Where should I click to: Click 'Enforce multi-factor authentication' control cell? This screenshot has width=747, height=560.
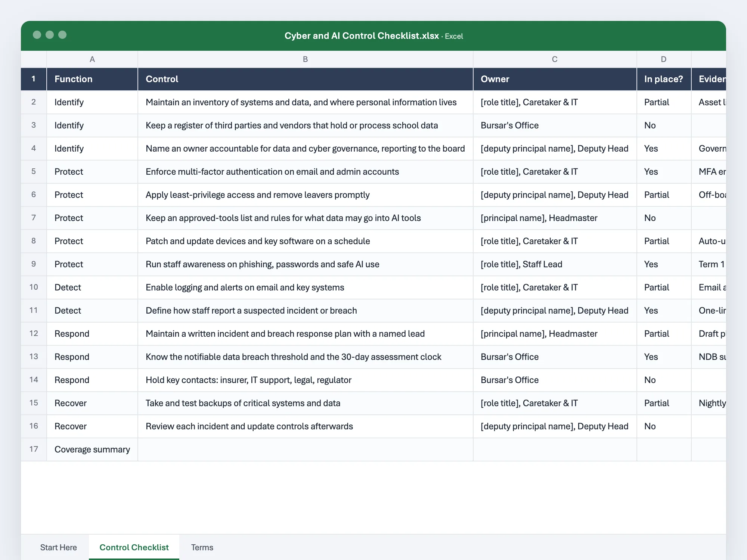305,171
